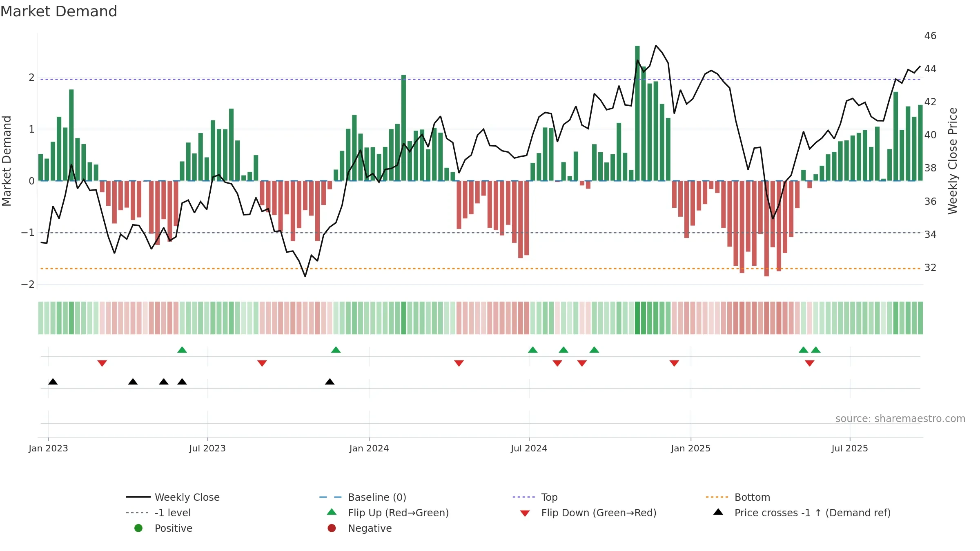This screenshot has height=551, width=980.
Task: Click the −2 demand axis tick label
Action: click(28, 284)
